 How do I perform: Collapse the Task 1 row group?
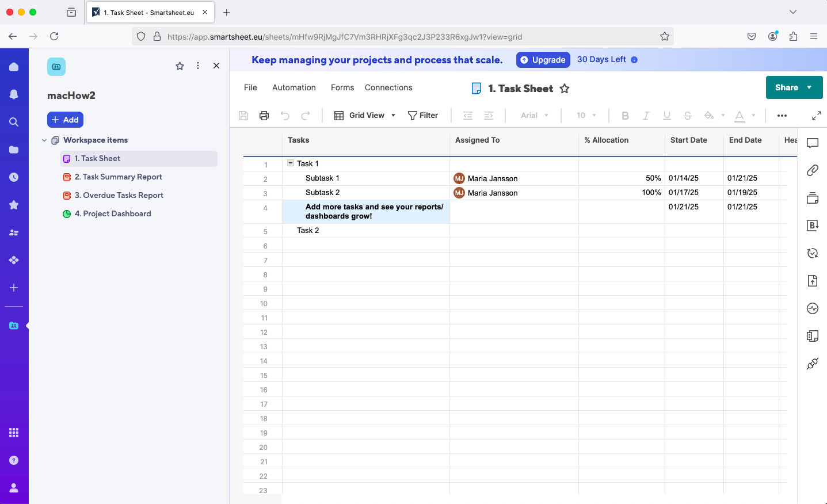tap(290, 162)
